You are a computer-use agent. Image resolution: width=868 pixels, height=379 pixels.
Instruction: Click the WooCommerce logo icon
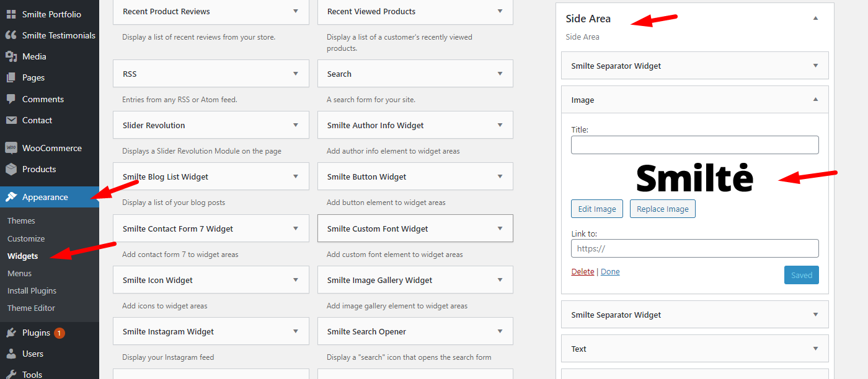coord(11,148)
